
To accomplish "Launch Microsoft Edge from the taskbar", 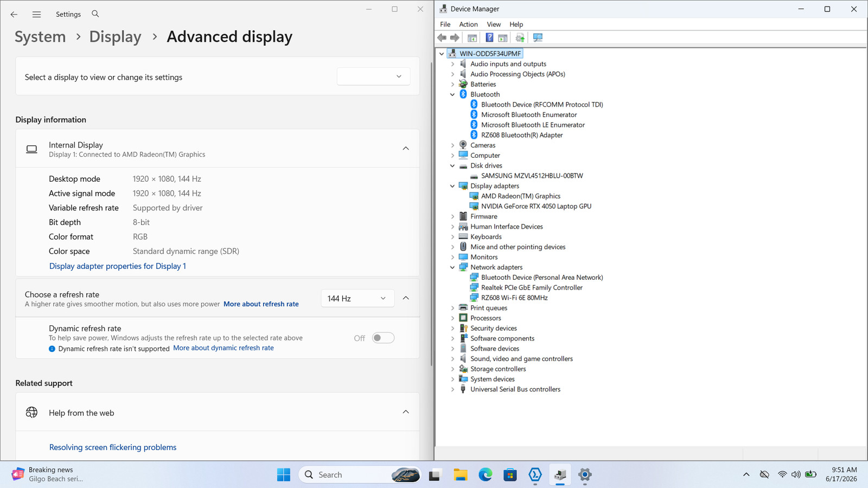I will 486,475.
